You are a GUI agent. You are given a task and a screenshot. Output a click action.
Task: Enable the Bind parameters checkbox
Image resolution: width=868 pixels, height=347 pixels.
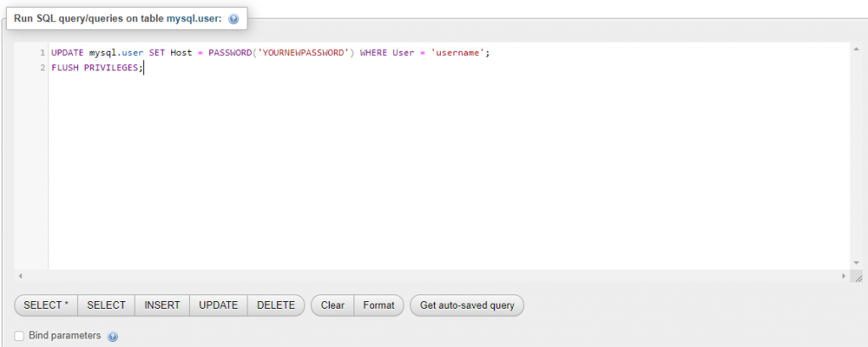(x=19, y=336)
